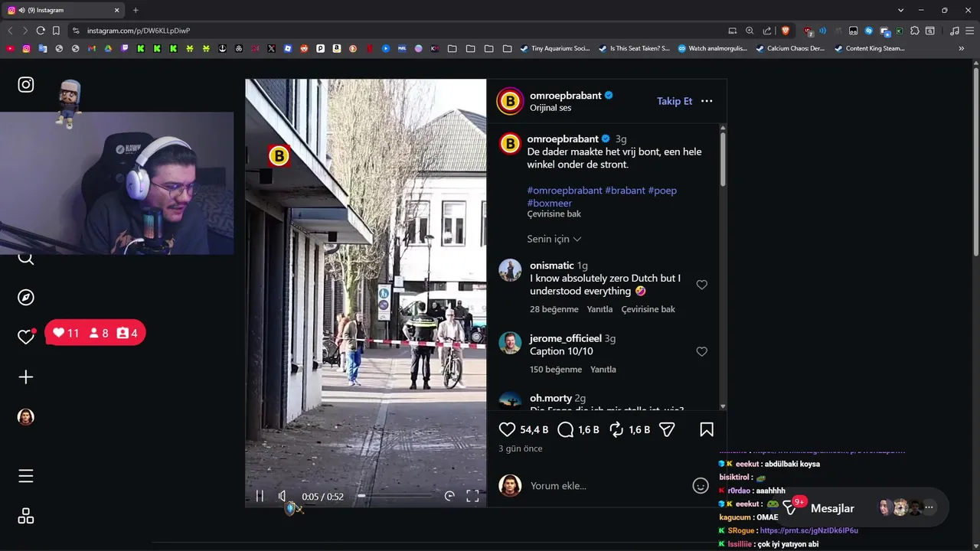Open Instagram home via logo icon

(26, 85)
